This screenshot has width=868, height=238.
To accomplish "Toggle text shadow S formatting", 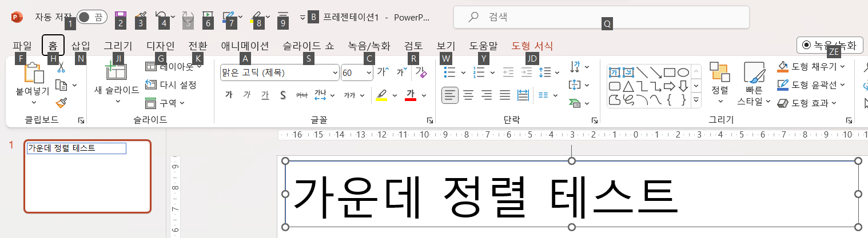I will pyautogui.click(x=283, y=95).
